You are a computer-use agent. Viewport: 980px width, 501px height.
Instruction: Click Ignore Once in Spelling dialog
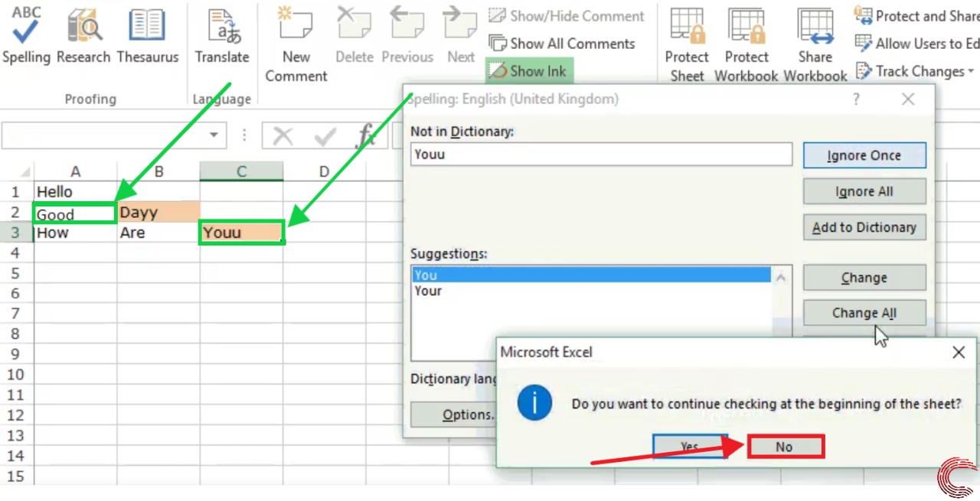[864, 155]
